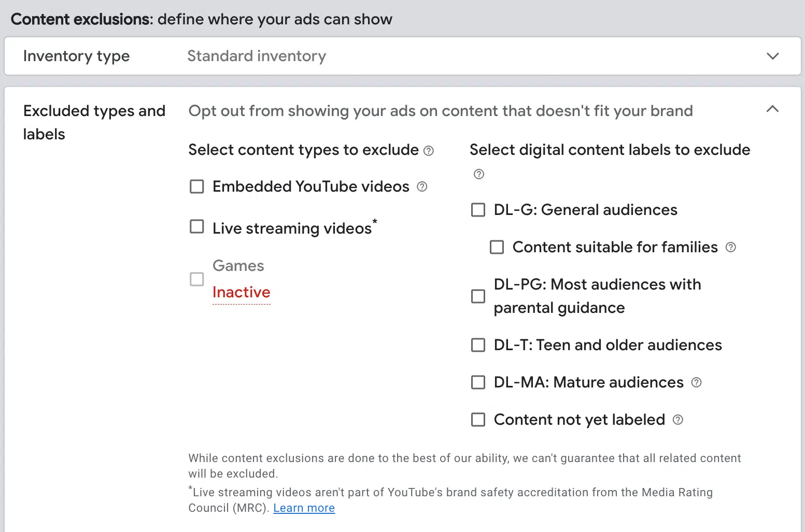
Task: Click help icon next to DL-MA Mature audiences
Action: (x=697, y=382)
